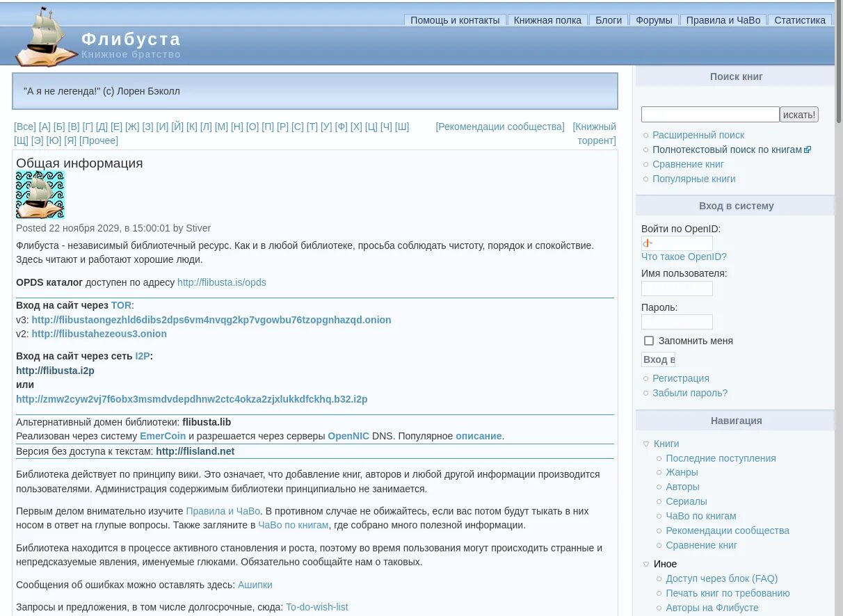Click the описание link

coord(479,436)
